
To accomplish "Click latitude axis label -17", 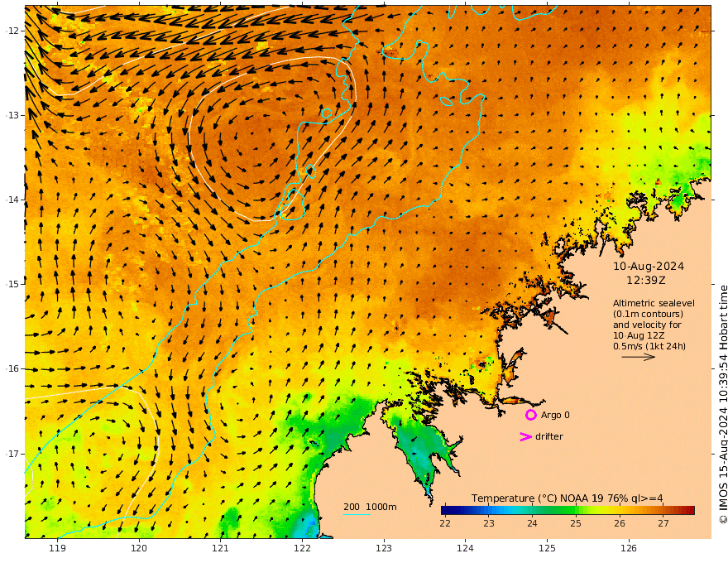I will pyautogui.click(x=12, y=454).
